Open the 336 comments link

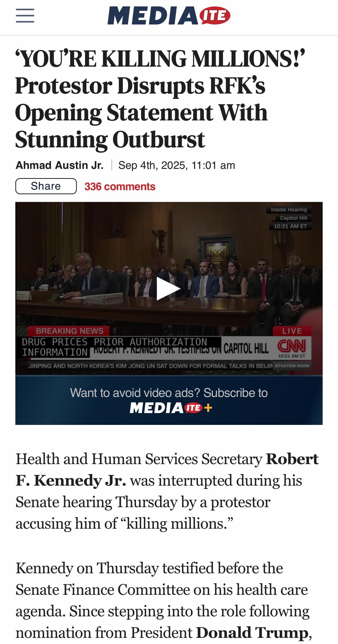(x=120, y=187)
